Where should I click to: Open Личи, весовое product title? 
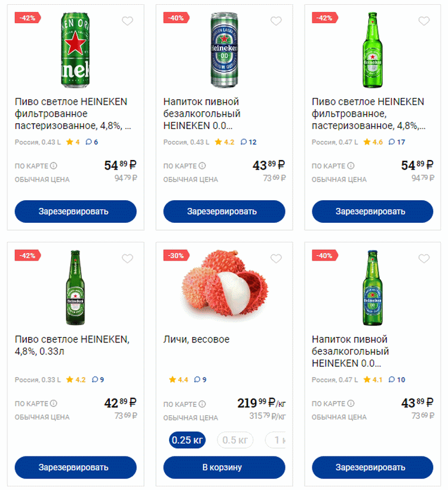[x=197, y=339]
